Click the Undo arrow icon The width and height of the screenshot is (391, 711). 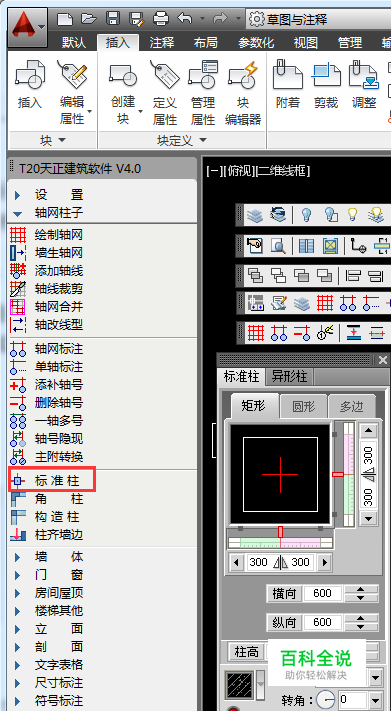coord(185,19)
